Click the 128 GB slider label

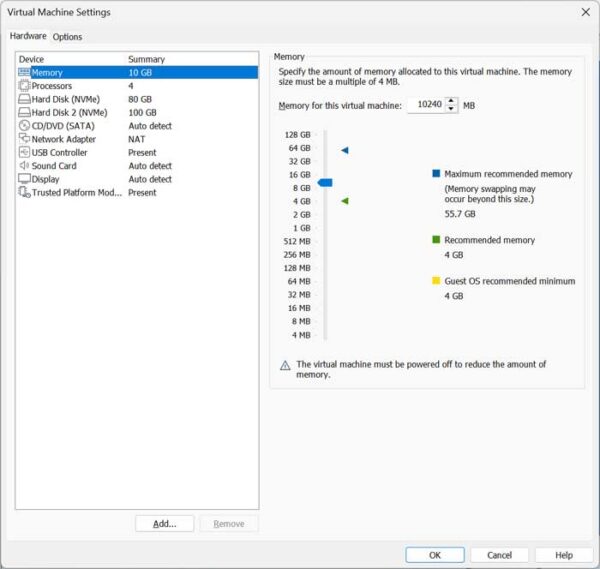[x=298, y=135]
